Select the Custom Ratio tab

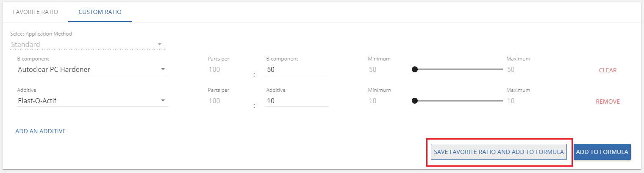[100, 12]
